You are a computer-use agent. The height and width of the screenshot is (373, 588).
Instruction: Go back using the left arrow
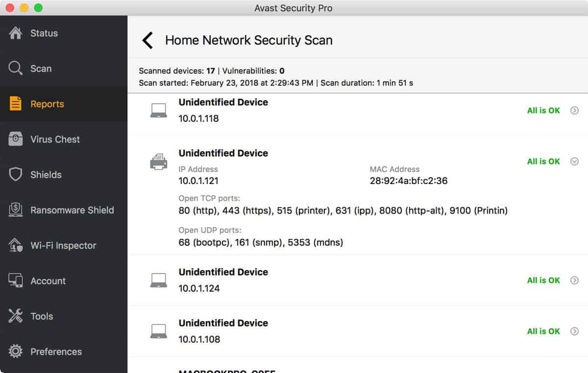(147, 40)
